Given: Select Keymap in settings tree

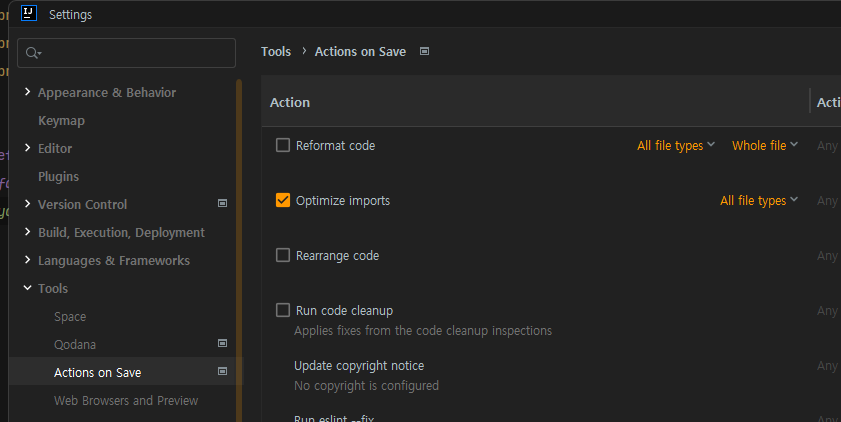Looking at the screenshot, I should (x=61, y=120).
